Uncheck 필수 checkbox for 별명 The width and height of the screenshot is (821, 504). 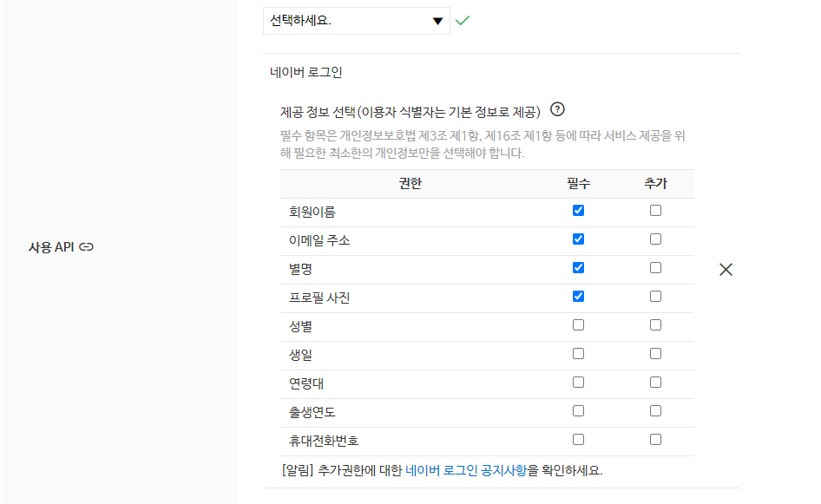pos(578,268)
